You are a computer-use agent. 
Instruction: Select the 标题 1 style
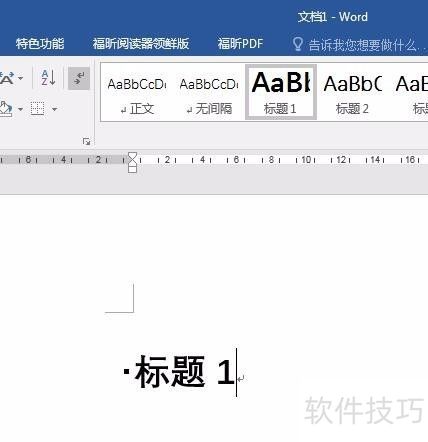[x=281, y=92]
